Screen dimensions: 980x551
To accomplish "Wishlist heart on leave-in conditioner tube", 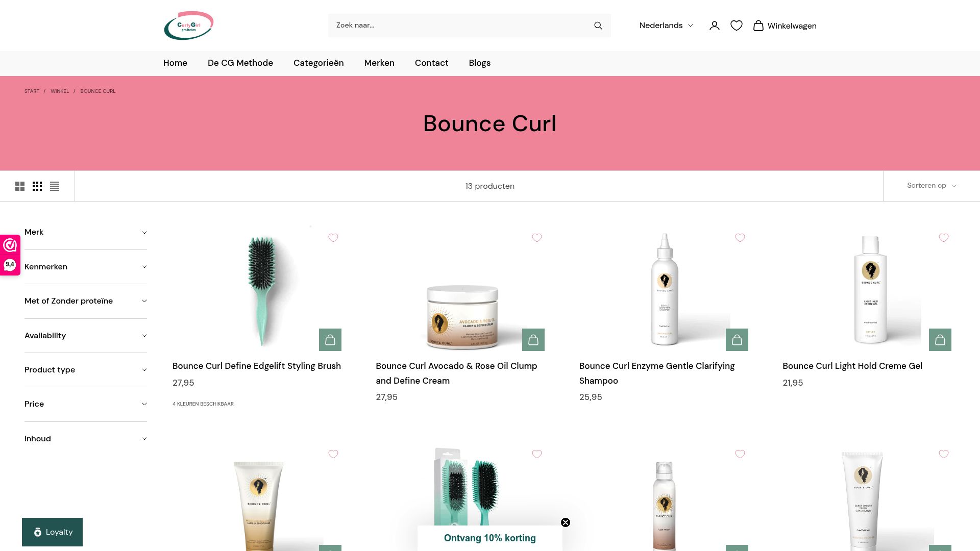I will [333, 454].
